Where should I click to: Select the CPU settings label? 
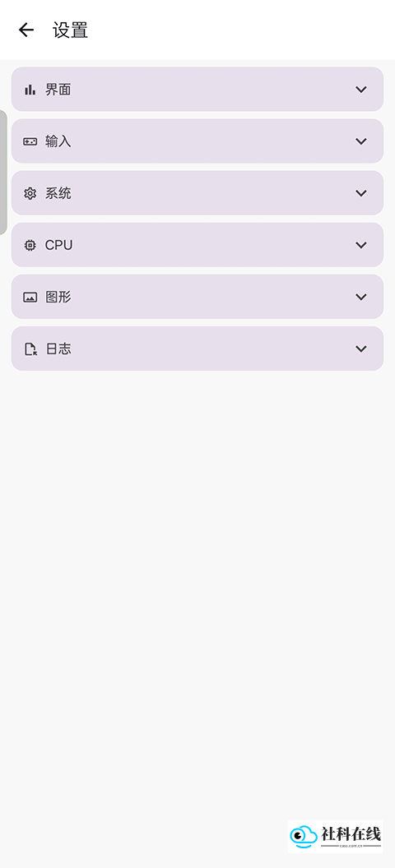(x=58, y=245)
